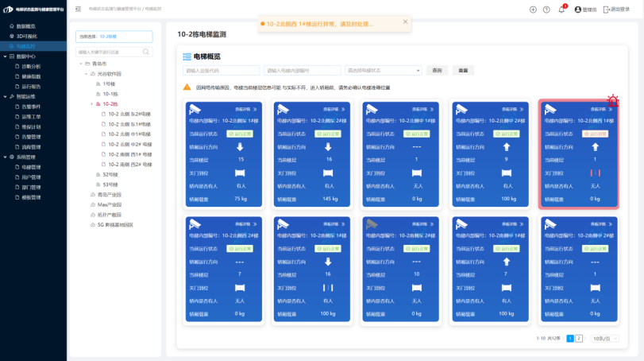
Task: Go to page 2 in pagination
Action: click(x=579, y=338)
